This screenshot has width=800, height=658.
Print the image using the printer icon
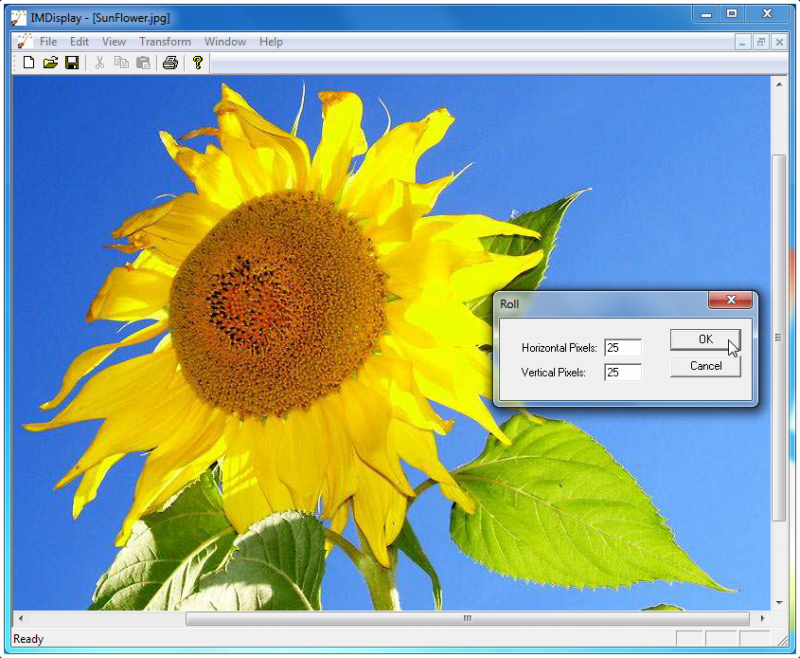coord(170,63)
